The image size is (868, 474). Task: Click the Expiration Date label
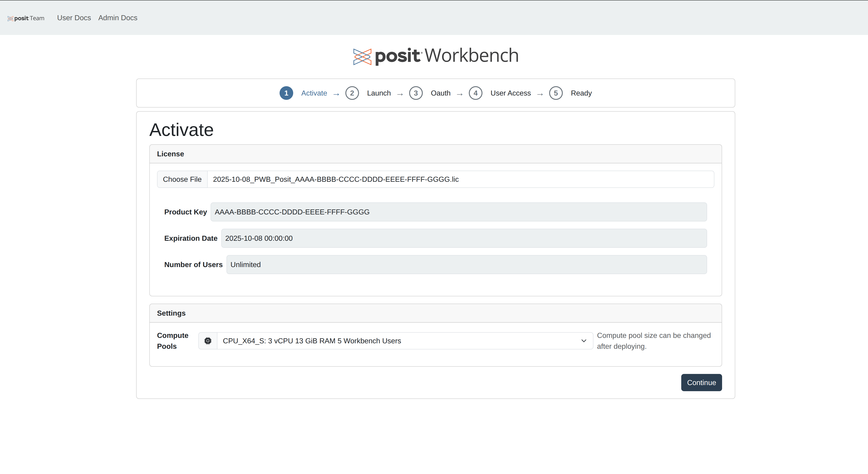(191, 238)
